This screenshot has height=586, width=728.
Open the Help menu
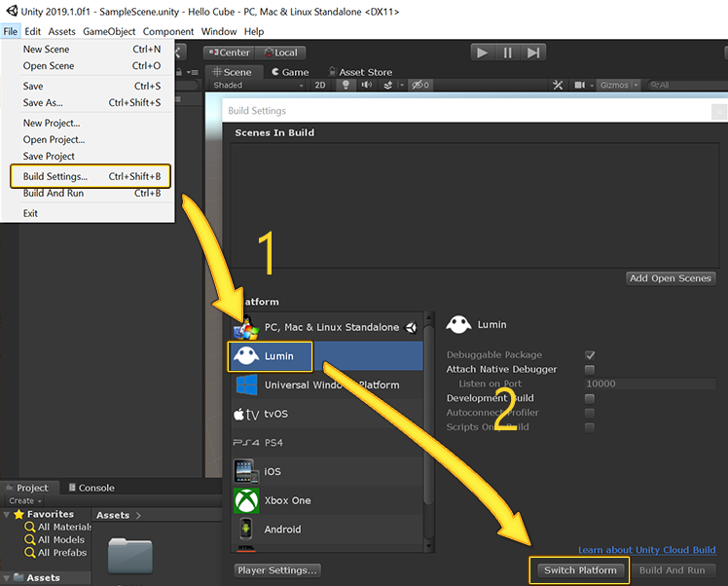(x=254, y=31)
